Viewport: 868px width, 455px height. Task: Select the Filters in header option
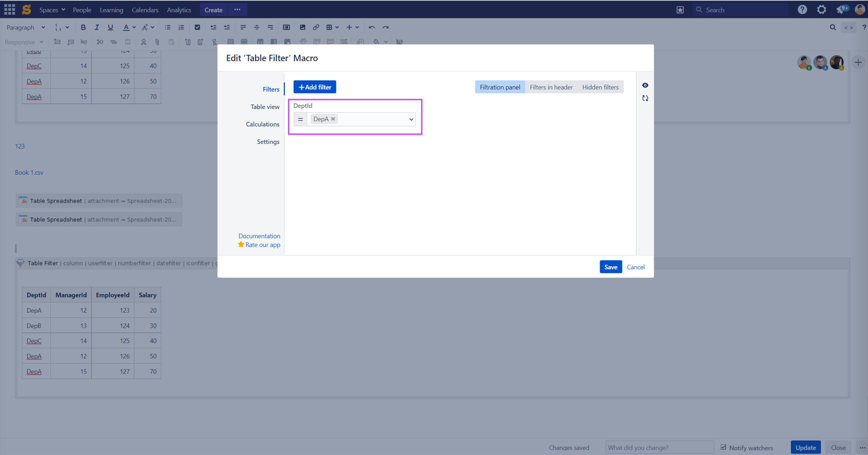[x=551, y=87]
